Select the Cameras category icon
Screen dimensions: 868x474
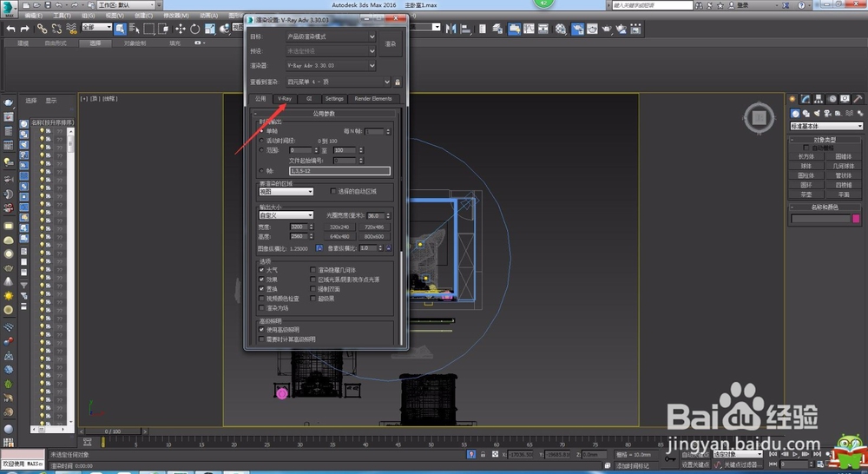pos(827,113)
